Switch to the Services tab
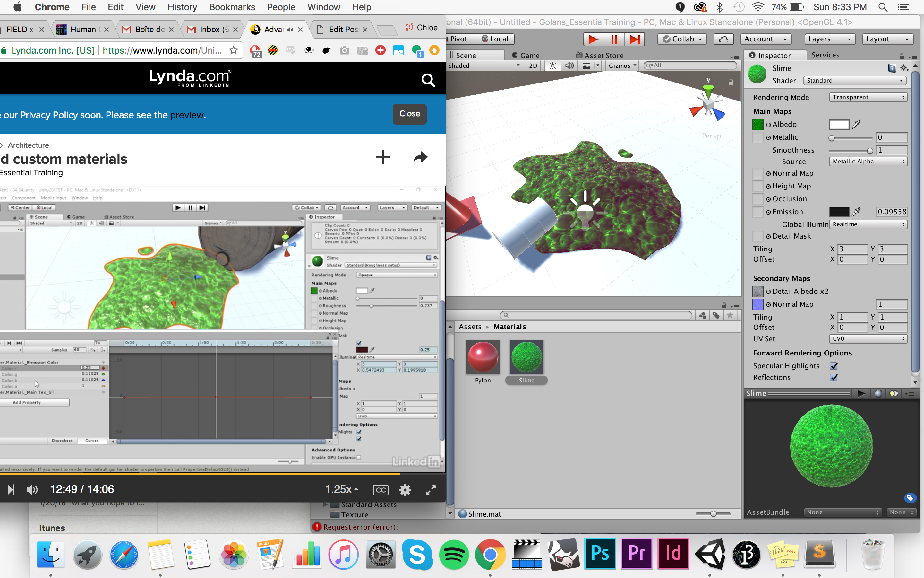Screen dimensions: 924x578 [825, 55]
